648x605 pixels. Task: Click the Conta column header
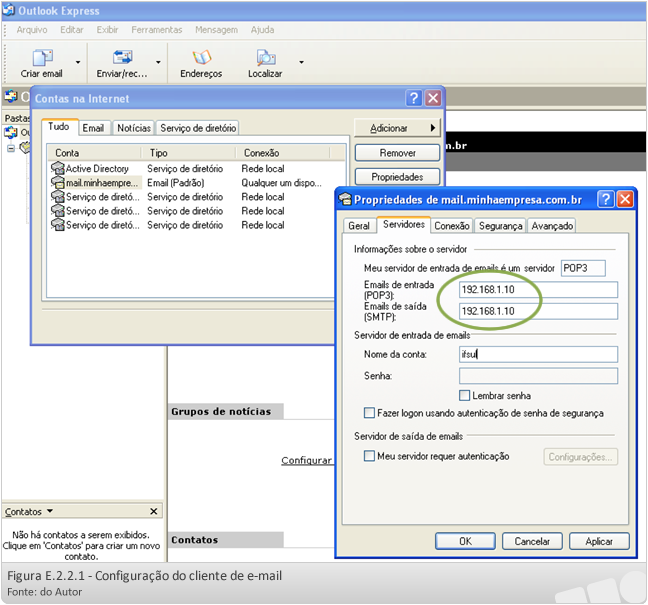(95, 153)
